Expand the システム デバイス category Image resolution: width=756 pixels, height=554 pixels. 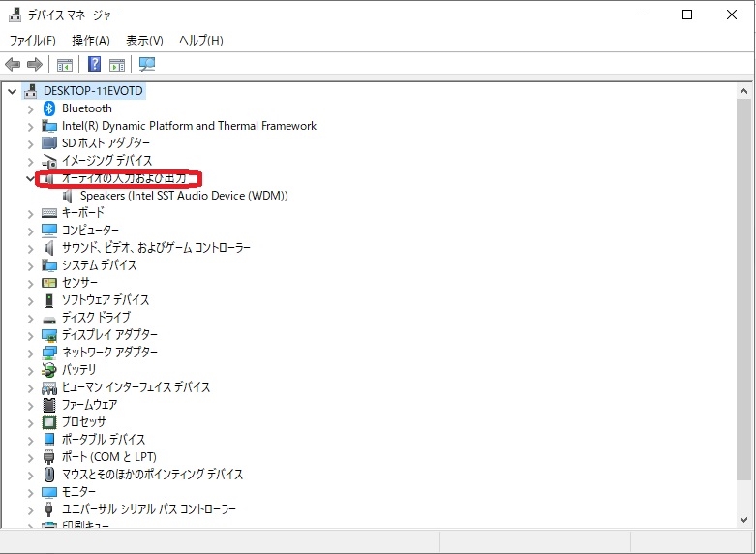[30, 265]
